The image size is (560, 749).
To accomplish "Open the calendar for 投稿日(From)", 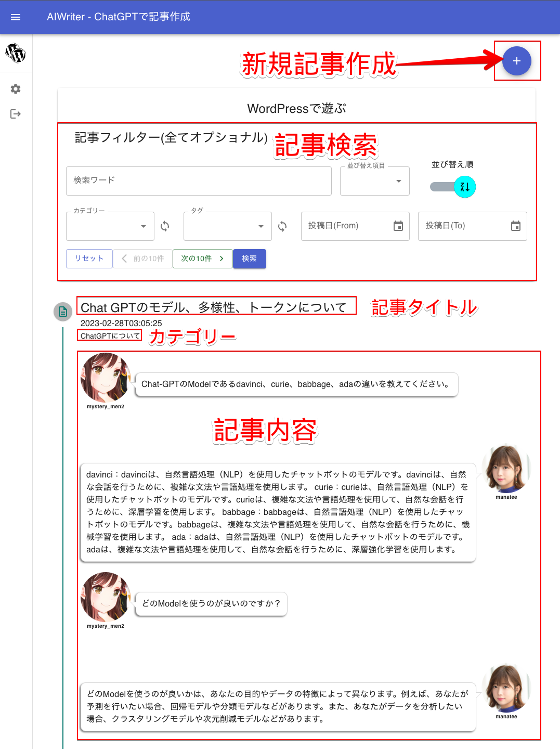I will 398,226.
